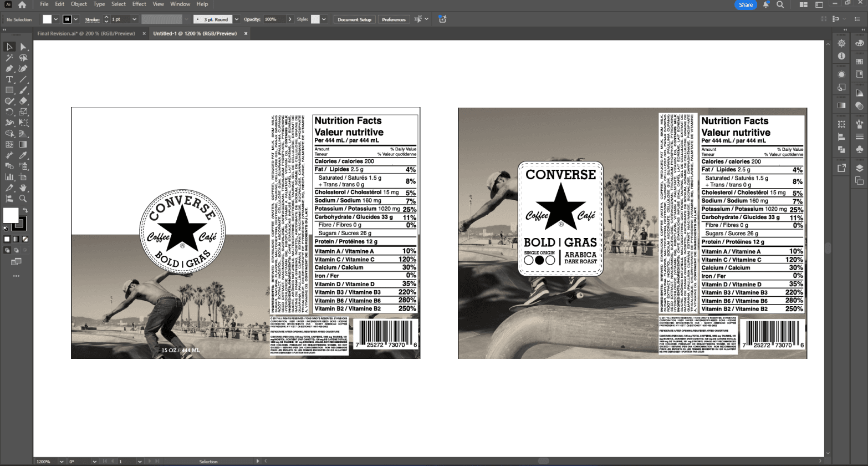Viewport: 868px width, 466px height.
Task: Select the Curvature tool
Action: [23, 69]
